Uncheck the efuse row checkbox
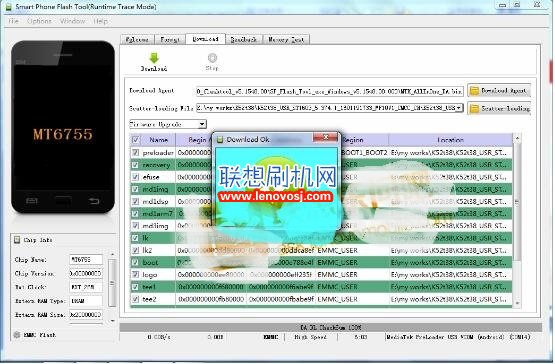Screen dimensions: 555x364 (135, 177)
